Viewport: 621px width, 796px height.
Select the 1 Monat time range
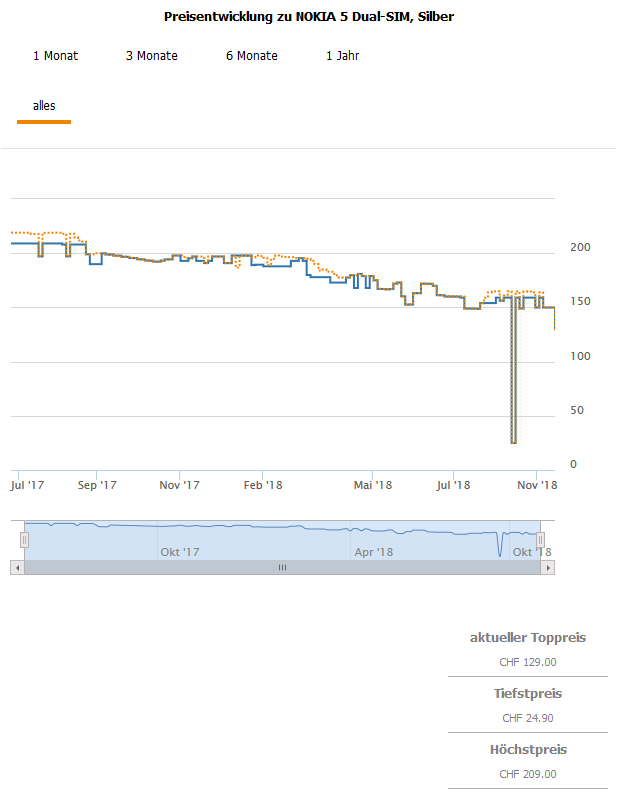55,56
